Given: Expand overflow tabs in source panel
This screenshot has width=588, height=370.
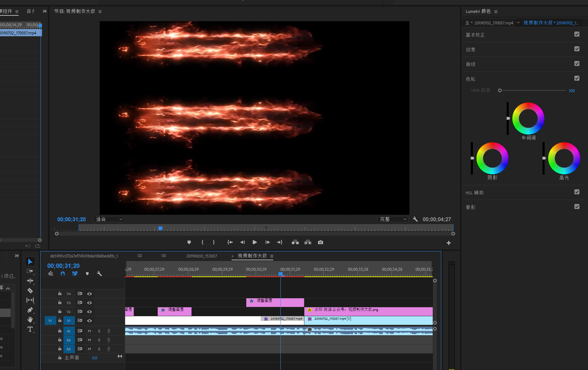Looking at the screenshot, I should click(45, 11).
